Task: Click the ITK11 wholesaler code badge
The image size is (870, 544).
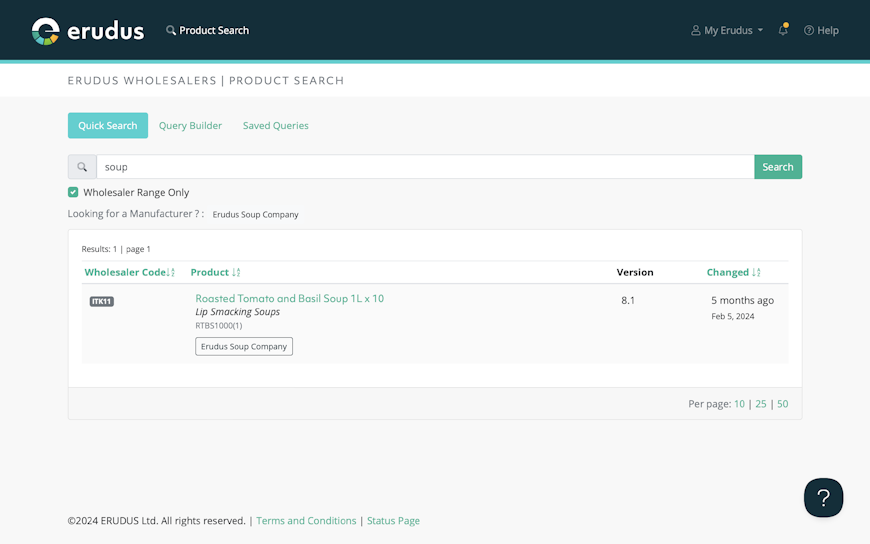Action: tap(102, 301)
